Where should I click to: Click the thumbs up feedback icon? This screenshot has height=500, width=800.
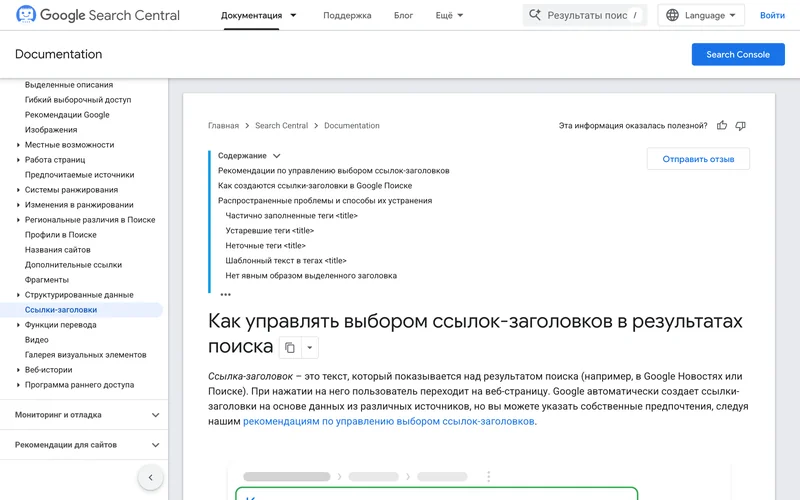[721, 126]
